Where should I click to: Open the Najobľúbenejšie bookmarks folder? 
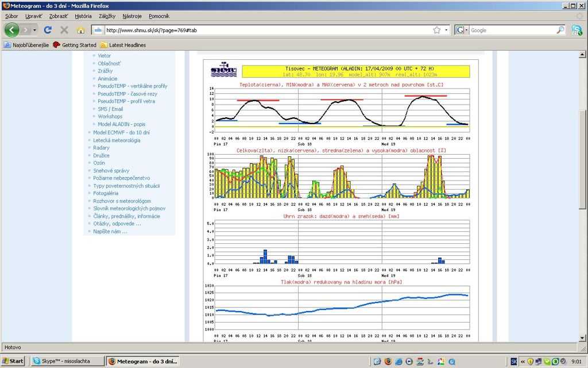pos(26,45)
